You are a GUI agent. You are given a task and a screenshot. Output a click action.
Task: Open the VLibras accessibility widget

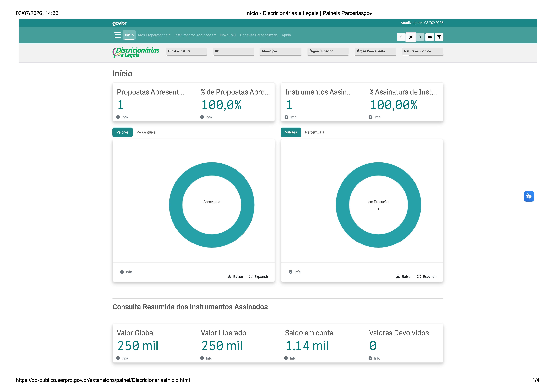pyautogui.click(x=529, y=196)
